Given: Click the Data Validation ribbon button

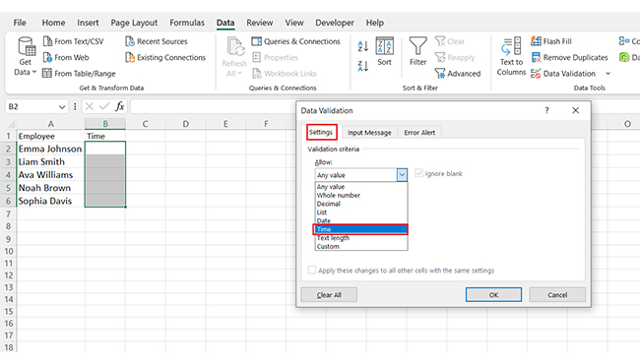Looking at the screenshot, I should click(x=563, y=74).
